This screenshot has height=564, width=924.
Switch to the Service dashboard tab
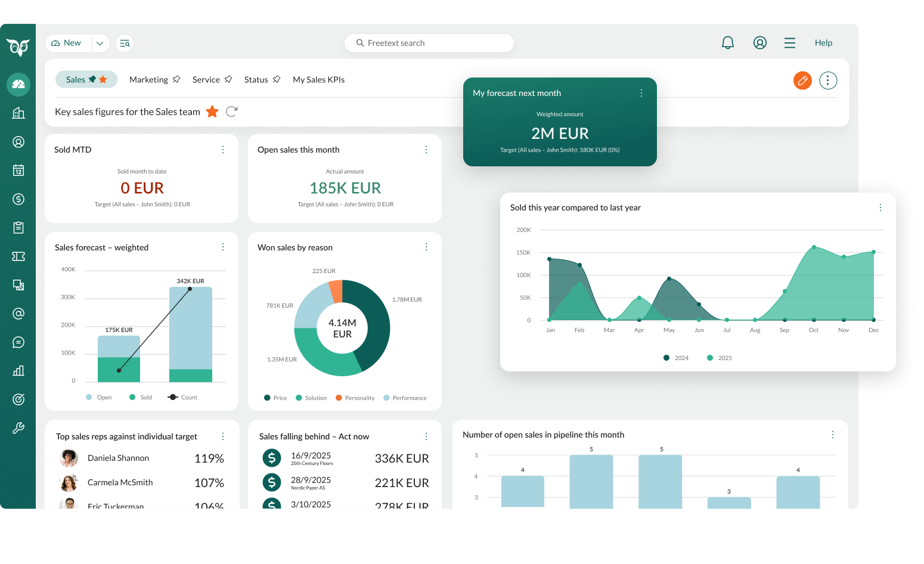[x=206, y=80]
